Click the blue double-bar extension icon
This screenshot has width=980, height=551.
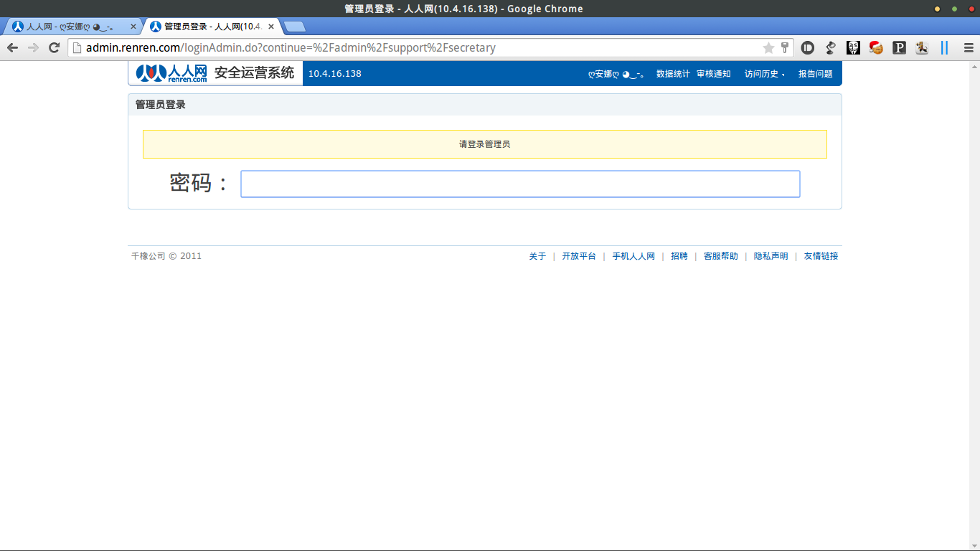point(945,48)
